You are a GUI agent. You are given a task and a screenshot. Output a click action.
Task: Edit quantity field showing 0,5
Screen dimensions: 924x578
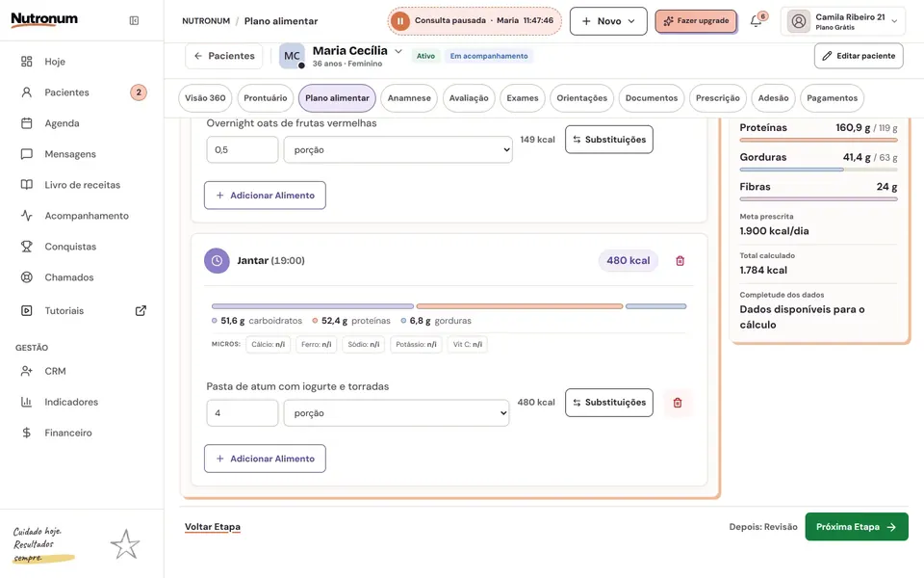(x=243, y=150)
